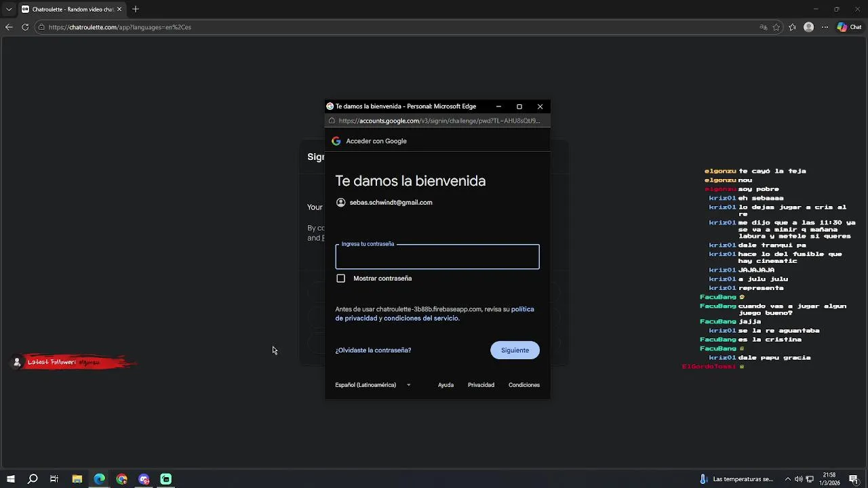Screen dimensions: 868x488
Task: Open the purple app icon next to Chrome
Action: point(144,479)
